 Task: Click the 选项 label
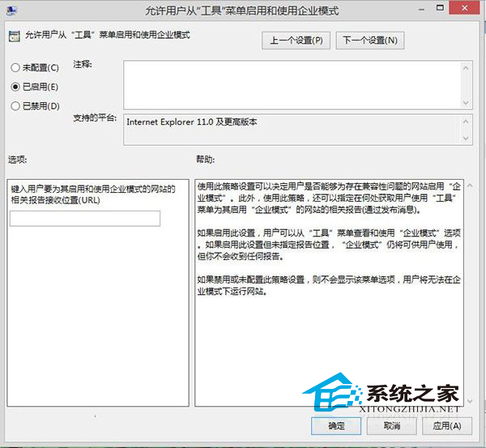pyautogui.click(x=17, y=160)
